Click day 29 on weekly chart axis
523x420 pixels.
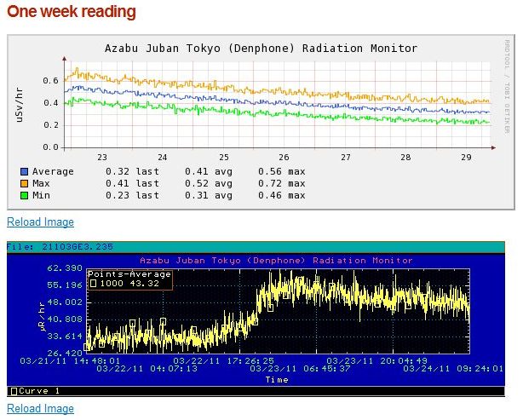pyautogui.click(x=465, y=158)
